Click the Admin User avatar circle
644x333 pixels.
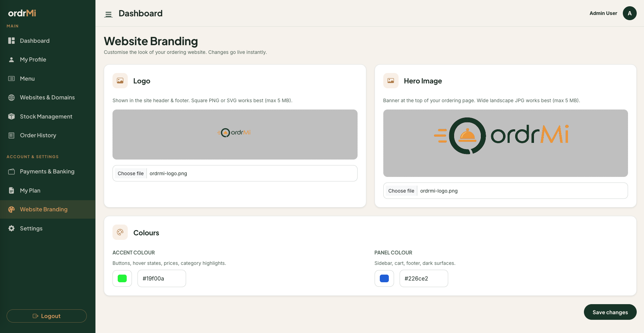(x=629, y=13)
